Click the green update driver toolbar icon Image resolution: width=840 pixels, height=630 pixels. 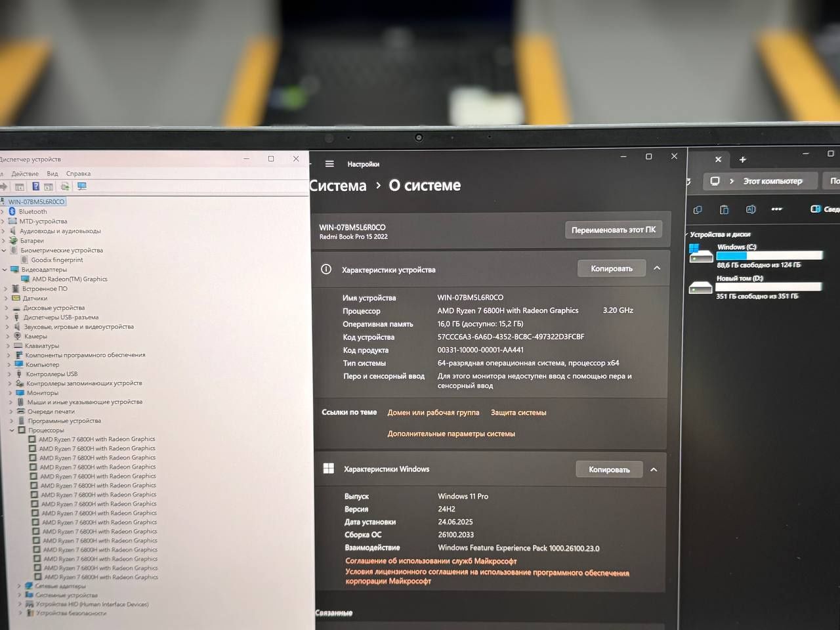[x=65, y=186]
